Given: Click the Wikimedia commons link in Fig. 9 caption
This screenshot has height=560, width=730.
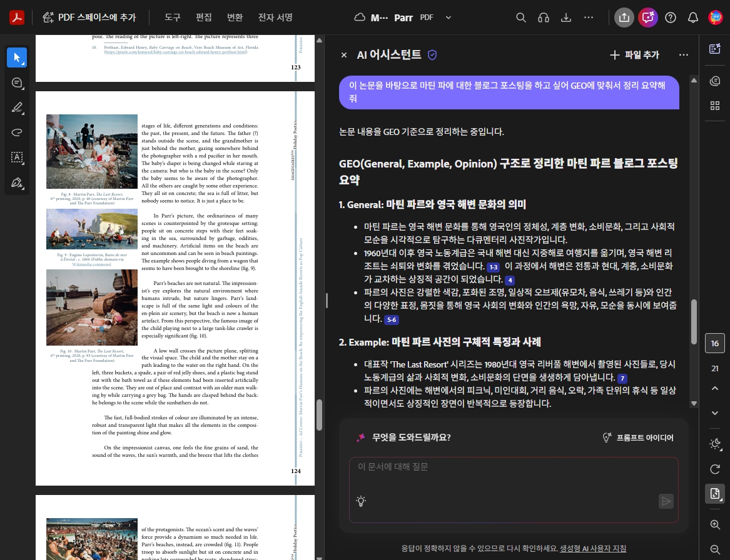Looking at the screenshot, I should (92, 264).
